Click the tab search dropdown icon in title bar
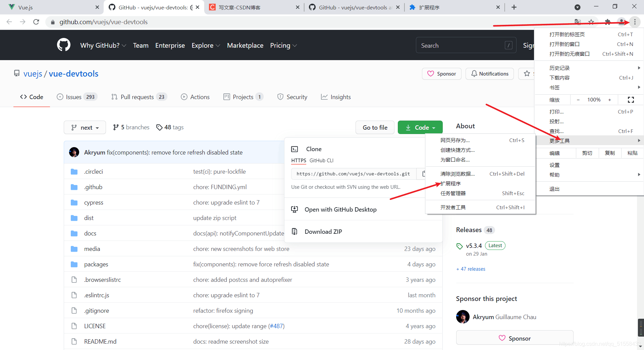The height and width of the screenshot is (350, 644). pyautogui.click(x=577, y=7)
